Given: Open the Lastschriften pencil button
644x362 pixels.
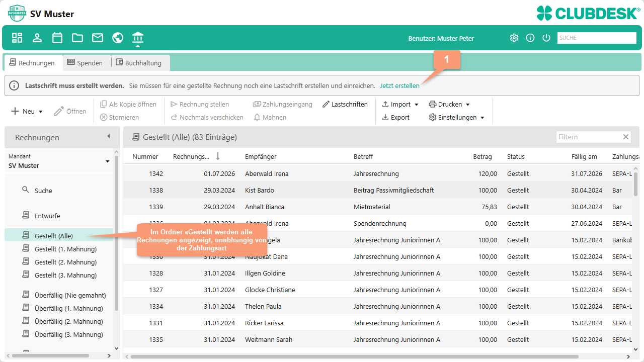Looking at the screenshot, I should point(345,104).
